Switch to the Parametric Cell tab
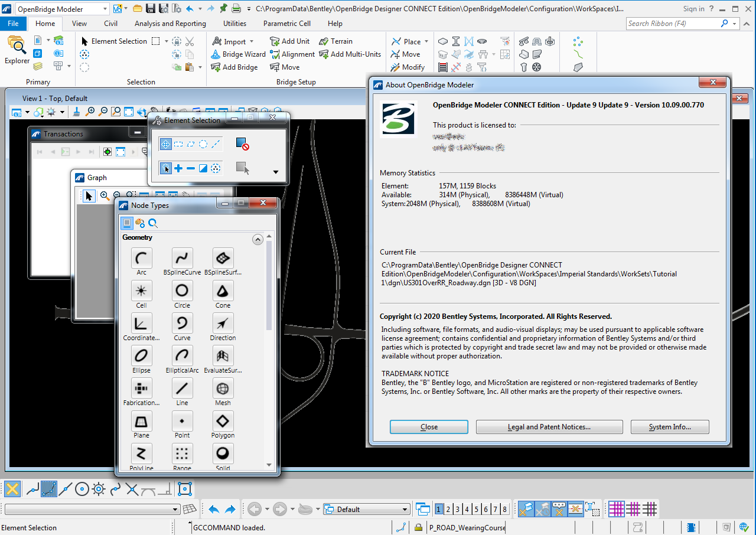756x535 pixels. (286, 24)
